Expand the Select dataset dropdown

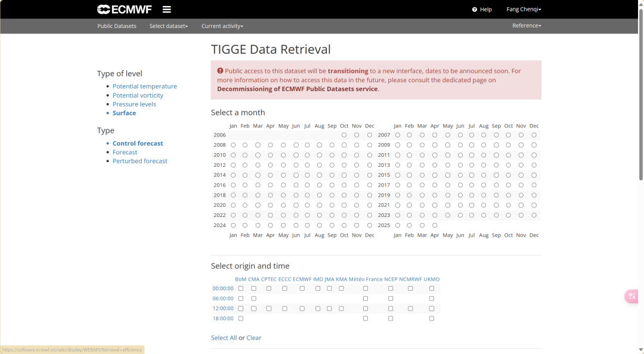pos(168,26)
